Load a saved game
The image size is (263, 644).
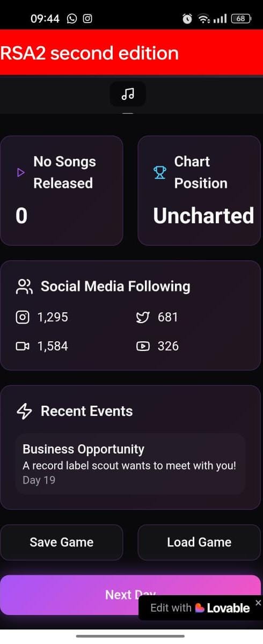(199, 542)
